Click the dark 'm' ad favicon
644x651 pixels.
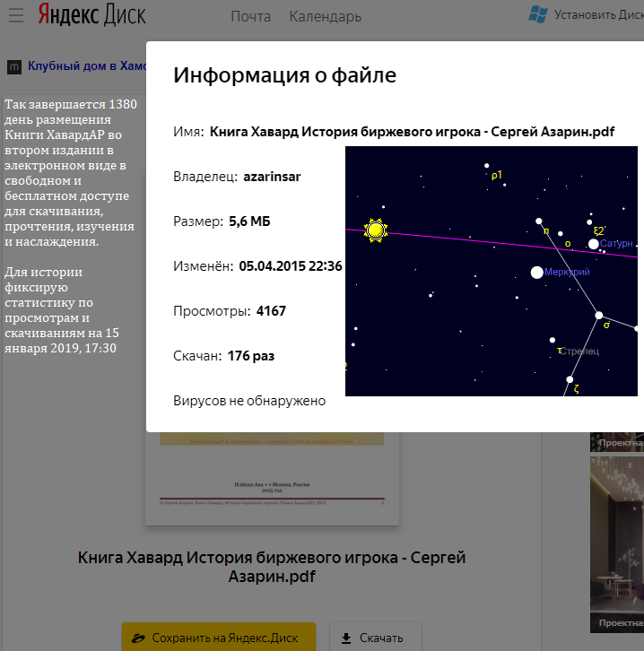(x=14, y=66)
